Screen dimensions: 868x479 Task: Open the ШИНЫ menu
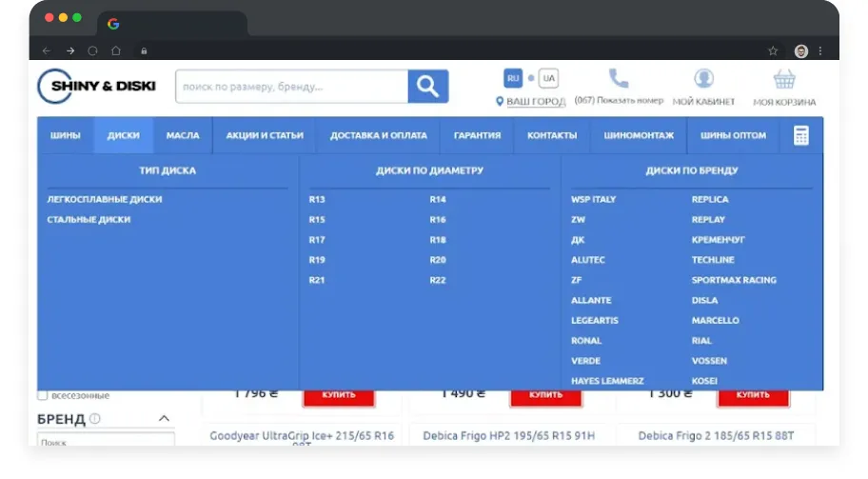pos(66,135)
